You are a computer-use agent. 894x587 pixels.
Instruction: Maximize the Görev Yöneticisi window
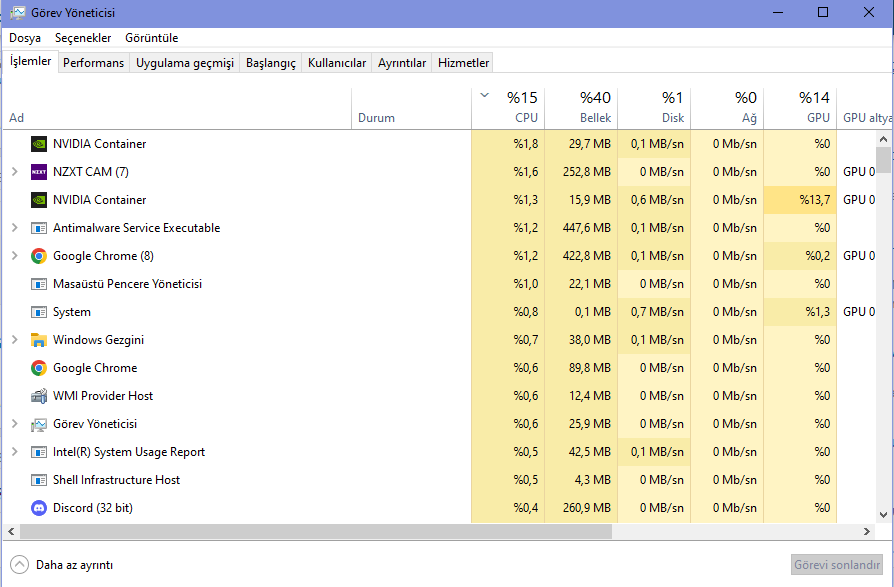(x=823, y=12)
